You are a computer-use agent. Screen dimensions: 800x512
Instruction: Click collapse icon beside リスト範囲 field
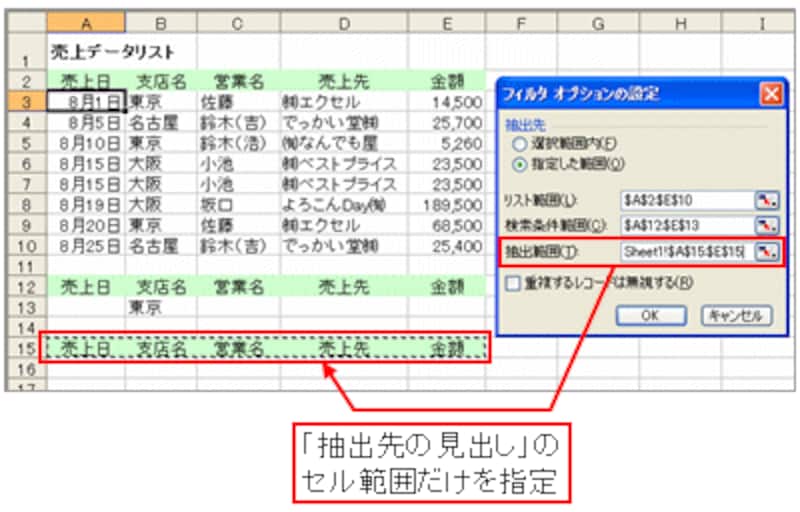[x=767, y=200]
